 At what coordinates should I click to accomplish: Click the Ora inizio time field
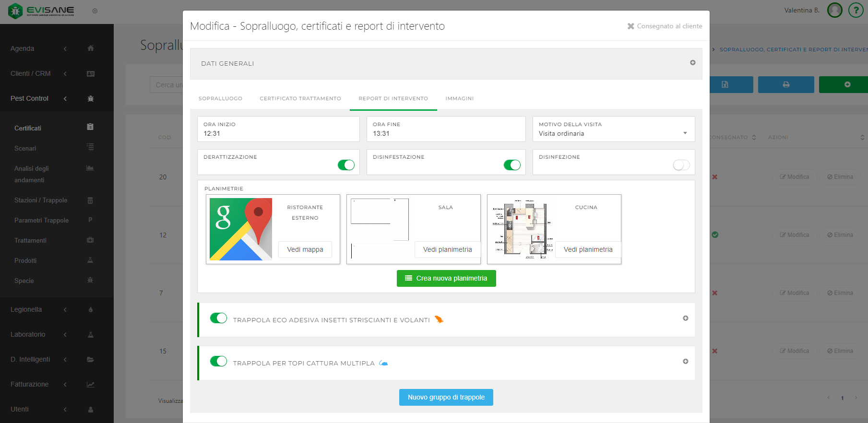tap(278, 133)
